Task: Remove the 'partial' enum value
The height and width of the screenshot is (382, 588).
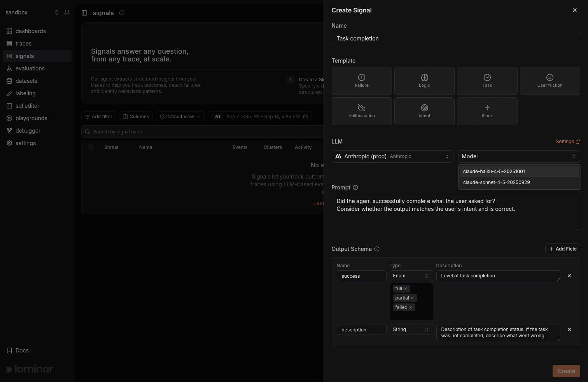Action: 412,298
